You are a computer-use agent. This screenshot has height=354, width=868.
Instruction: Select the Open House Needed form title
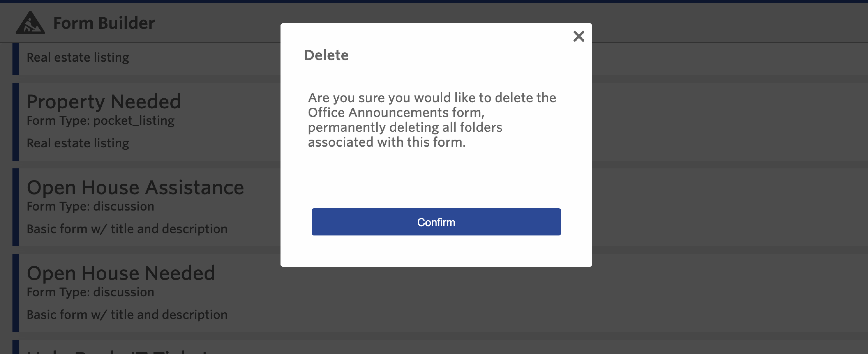point(121,273)
